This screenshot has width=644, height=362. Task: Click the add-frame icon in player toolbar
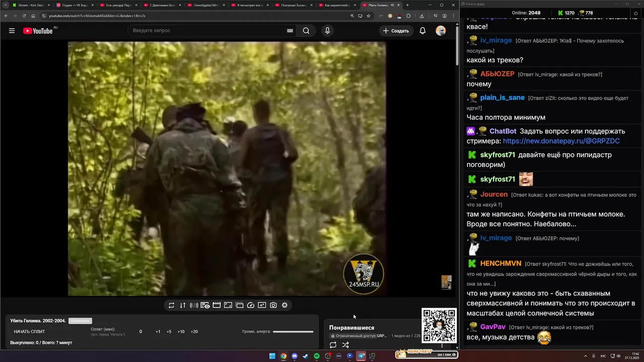tap(262, 305)
